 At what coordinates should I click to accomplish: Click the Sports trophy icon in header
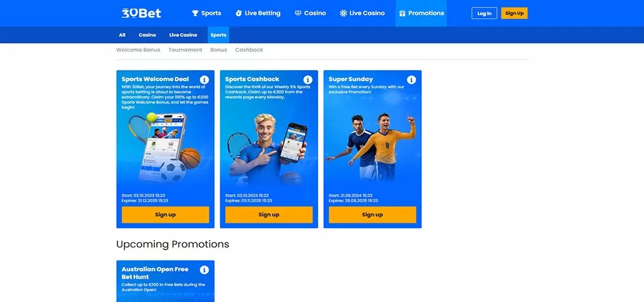point(195,13)
